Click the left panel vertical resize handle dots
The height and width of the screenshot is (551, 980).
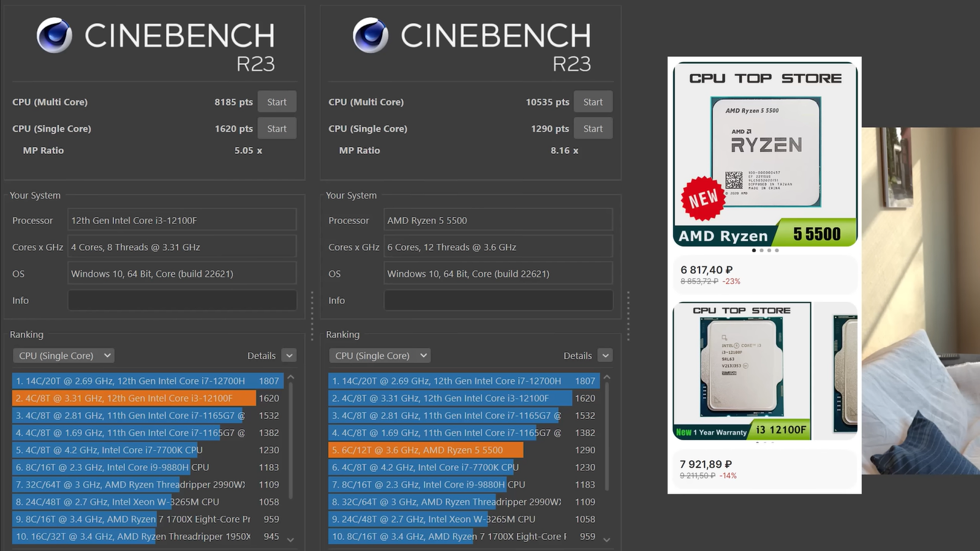(x=312, y=315)
